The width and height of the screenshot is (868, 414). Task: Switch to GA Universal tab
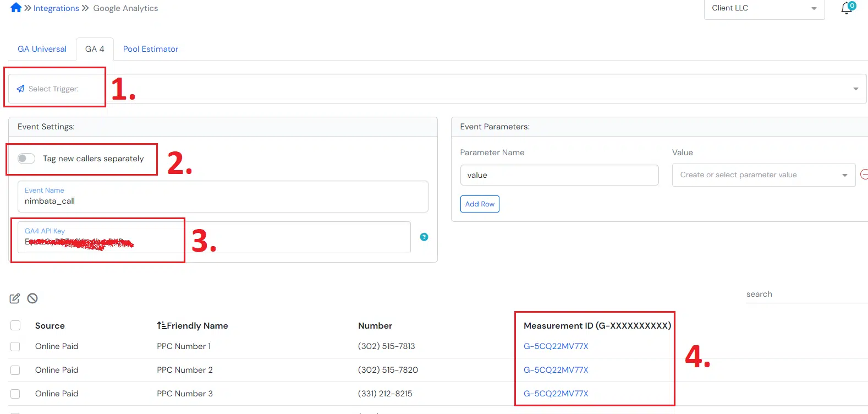click(x=42, y=49)
